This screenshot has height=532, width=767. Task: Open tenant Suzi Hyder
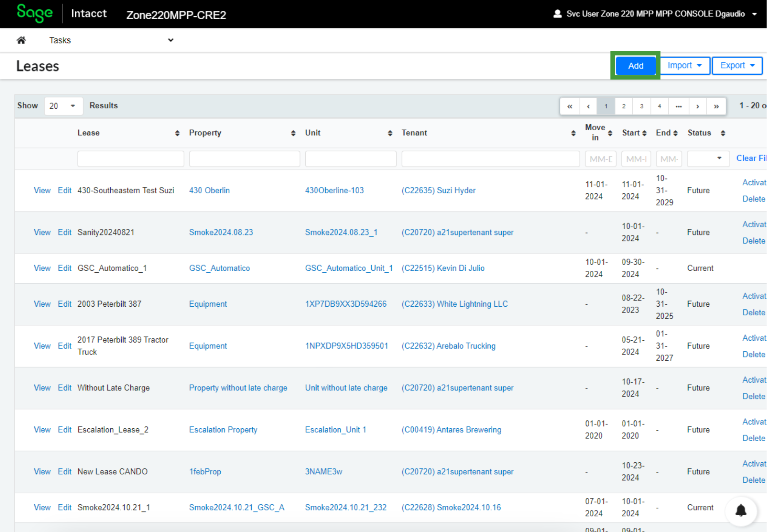click(x=438, y=191)
